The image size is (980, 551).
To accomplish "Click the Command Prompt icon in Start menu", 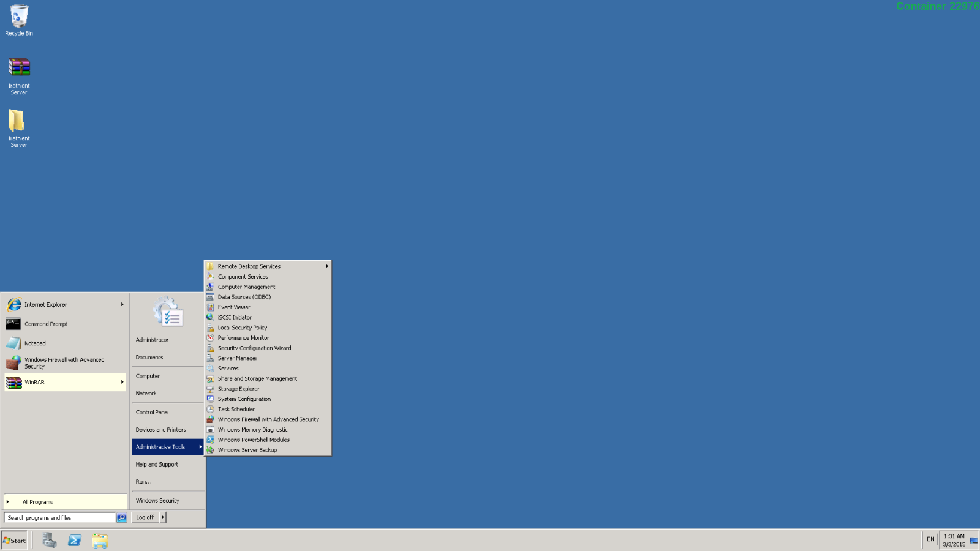I will point(13,324).
